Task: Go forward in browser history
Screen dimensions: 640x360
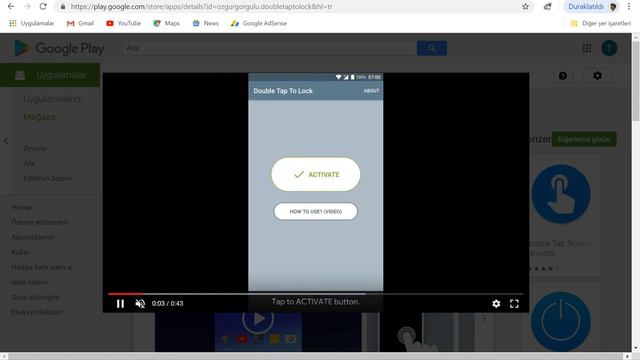Action: point(27,7)
